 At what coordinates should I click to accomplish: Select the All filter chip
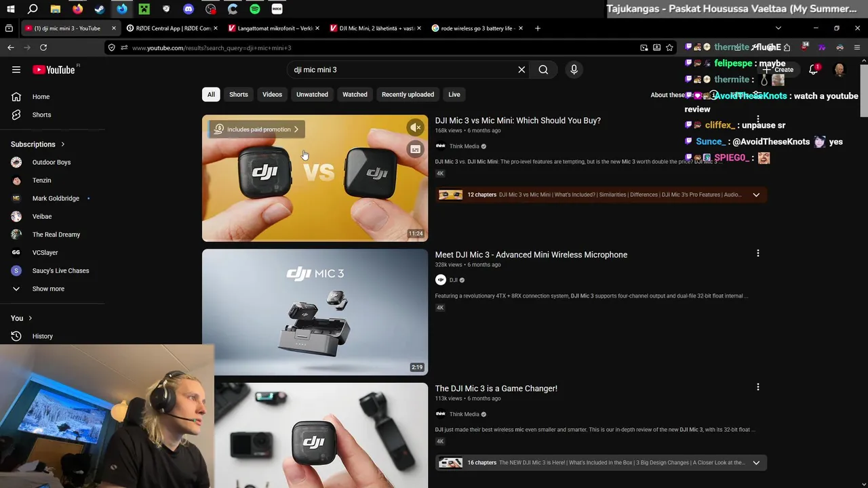[211, 94]
